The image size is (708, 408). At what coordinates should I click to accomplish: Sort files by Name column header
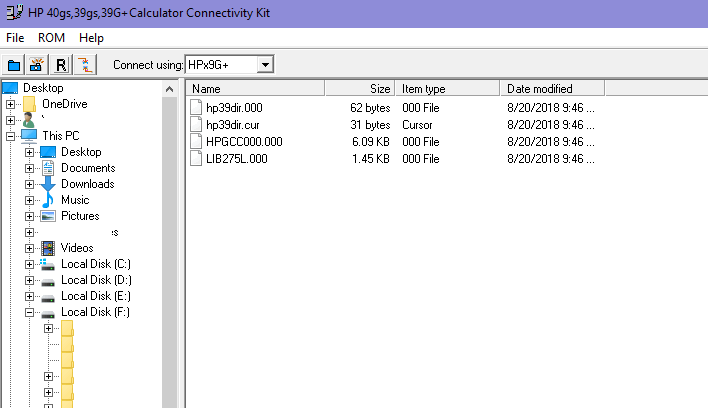click(x=256, y=88)
